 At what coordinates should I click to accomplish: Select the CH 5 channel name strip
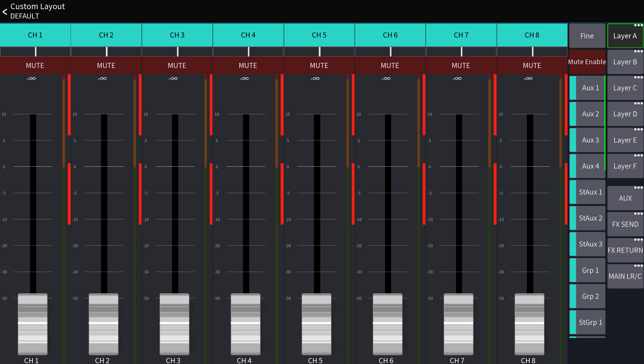319,35
